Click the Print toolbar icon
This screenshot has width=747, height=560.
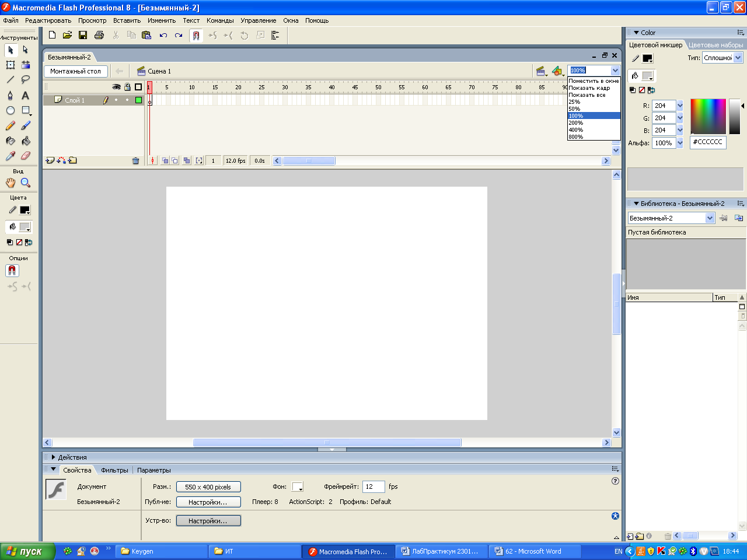pyautogui.click(x=99, y=35)
